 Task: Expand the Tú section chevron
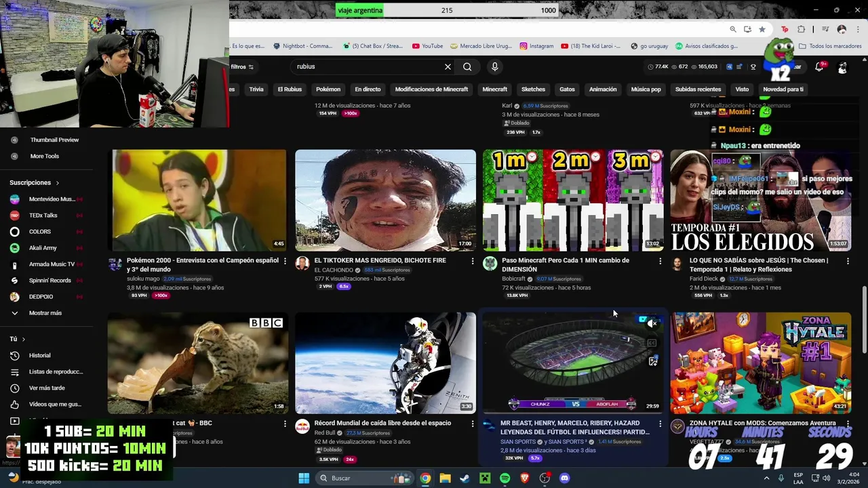[x=24, y=339]
